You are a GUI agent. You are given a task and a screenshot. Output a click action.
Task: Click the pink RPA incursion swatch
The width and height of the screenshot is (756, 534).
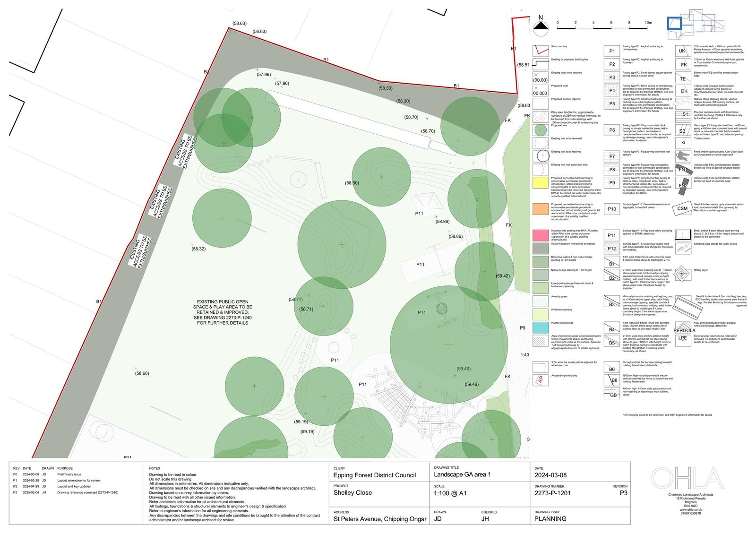[540, 235]
